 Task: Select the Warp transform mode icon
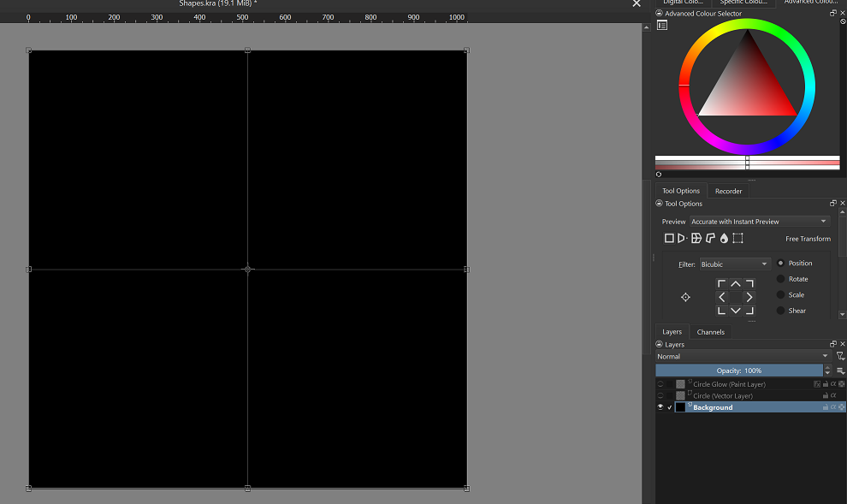696,238
